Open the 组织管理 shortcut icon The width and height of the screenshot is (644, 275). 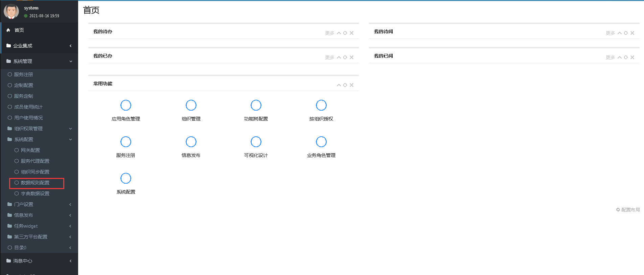(191, 105)
